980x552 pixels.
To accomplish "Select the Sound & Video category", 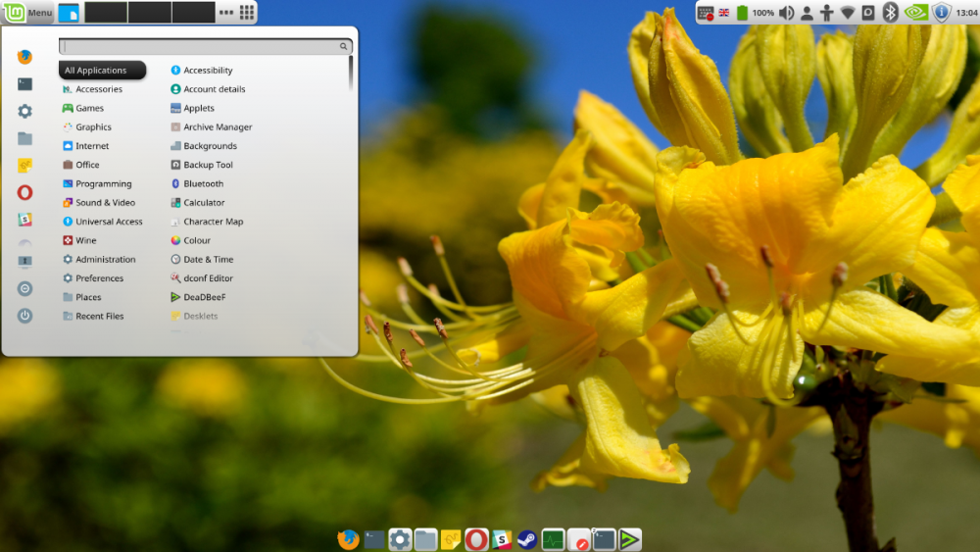I will pos(105,203).
